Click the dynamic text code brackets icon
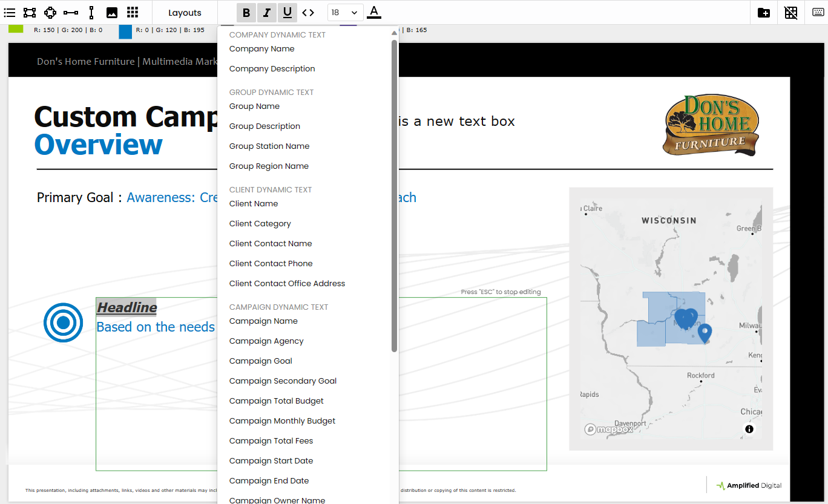The image size is (828, 504). coord(308,13)
